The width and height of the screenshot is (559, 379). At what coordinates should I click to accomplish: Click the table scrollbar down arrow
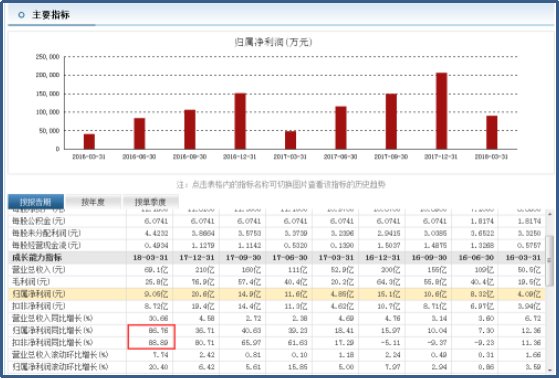pyautogui.click(x=550, y=370)
